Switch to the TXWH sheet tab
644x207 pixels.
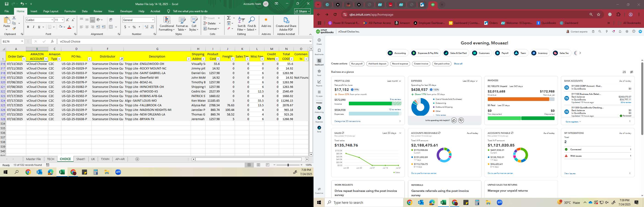pos(105,159)
